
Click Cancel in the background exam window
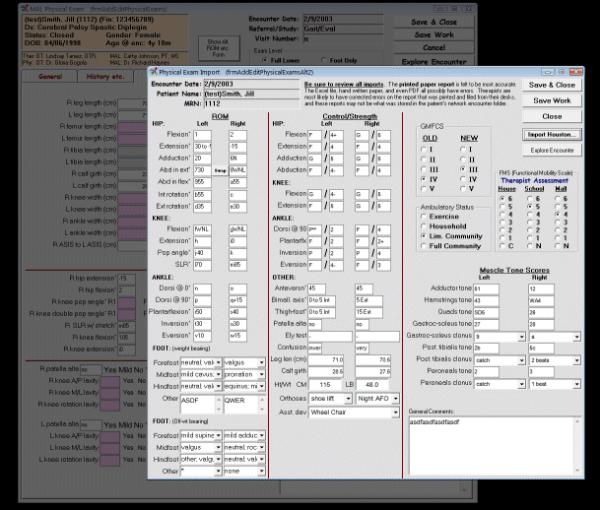(x=434, y=48)
